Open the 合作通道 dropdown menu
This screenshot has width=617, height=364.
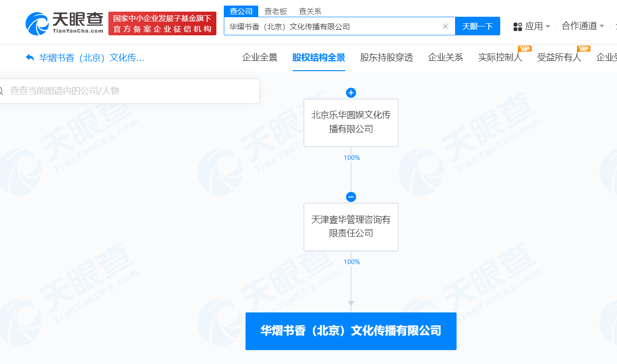click(x=583, y=26)
